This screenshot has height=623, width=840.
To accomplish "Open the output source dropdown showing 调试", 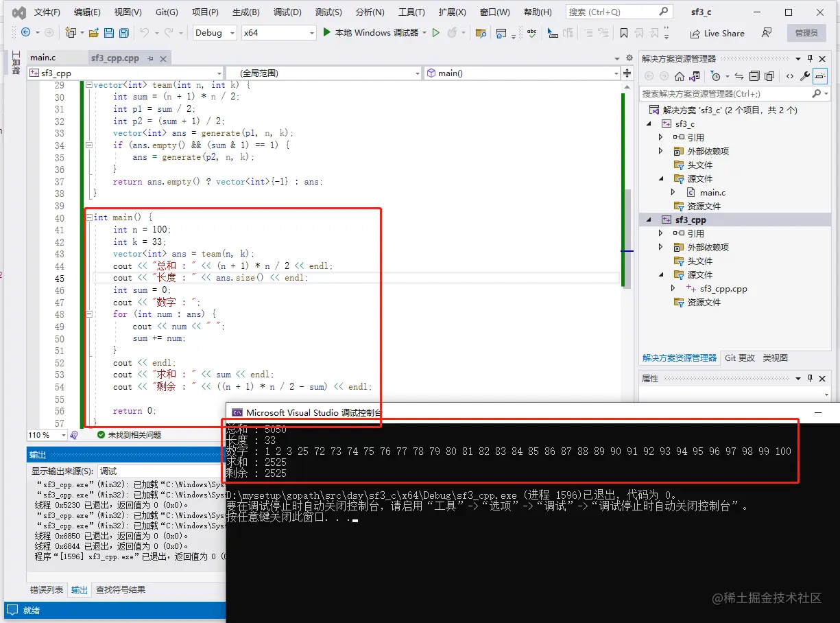I will point(162,471).
